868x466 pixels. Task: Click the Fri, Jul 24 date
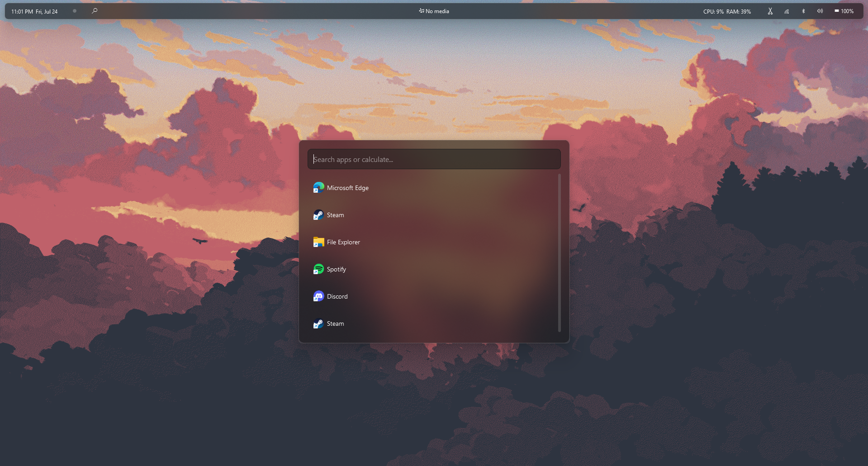[x=47, y=12]
